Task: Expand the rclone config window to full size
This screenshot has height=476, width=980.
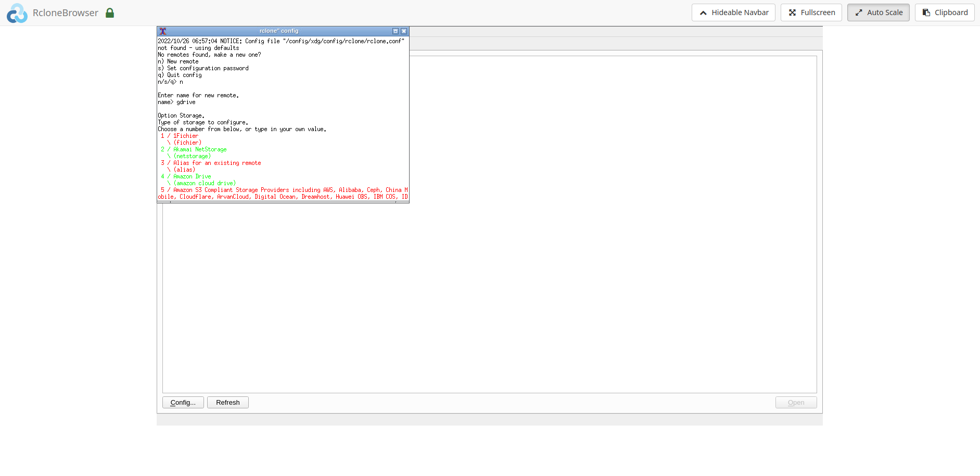Action: tap(396, 31)
